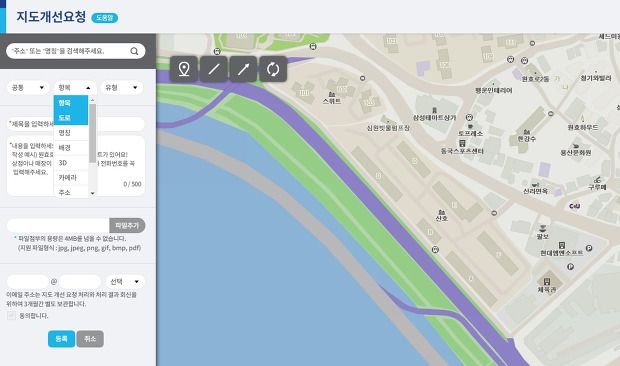
Task: Click the 원효로2동 district label
Action: [535, 79]
